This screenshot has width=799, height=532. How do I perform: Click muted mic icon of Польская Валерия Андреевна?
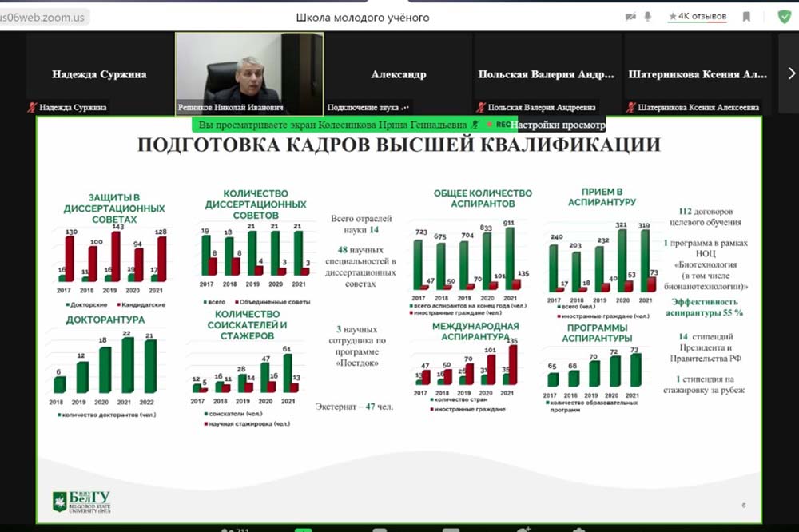(x=480, y=107)
